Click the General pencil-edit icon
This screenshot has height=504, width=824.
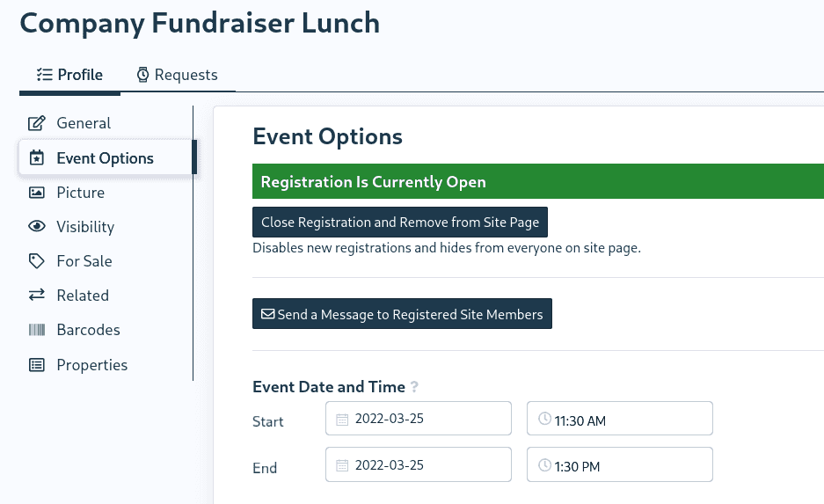37,123
